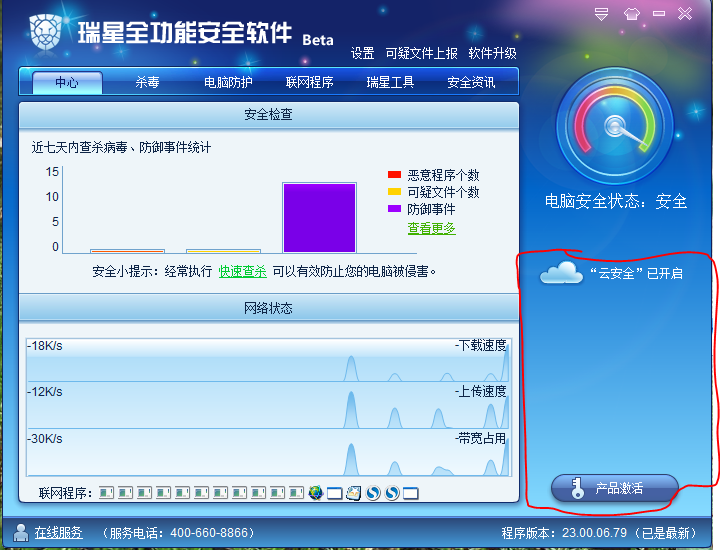Image resolution: width=720 pixels, height=550 pixels.
Task: Click the purple 防御事件 legend swatch
Action: pyautogui.click(x=394, y=208)
